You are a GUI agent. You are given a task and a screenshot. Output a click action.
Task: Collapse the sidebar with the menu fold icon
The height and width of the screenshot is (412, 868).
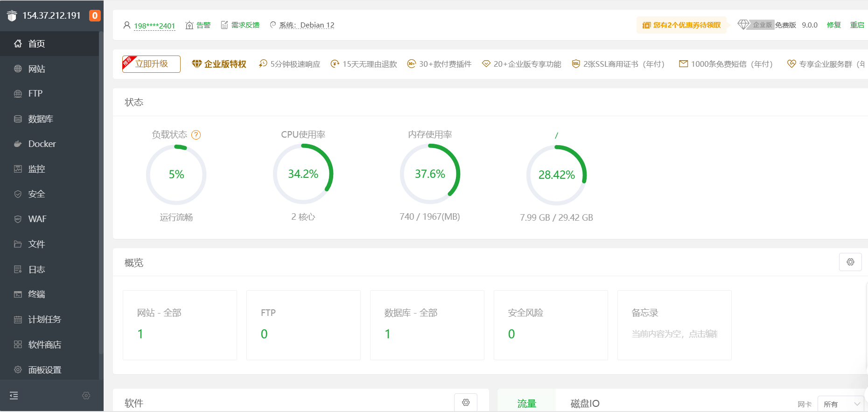(x=14, y=396)
